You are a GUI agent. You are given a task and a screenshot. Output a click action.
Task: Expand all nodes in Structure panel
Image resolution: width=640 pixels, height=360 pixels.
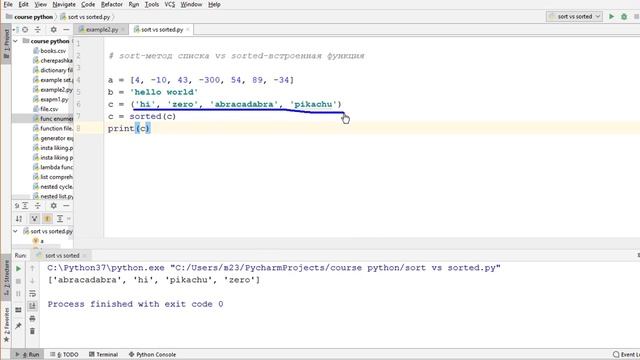[x=25, y=206]
